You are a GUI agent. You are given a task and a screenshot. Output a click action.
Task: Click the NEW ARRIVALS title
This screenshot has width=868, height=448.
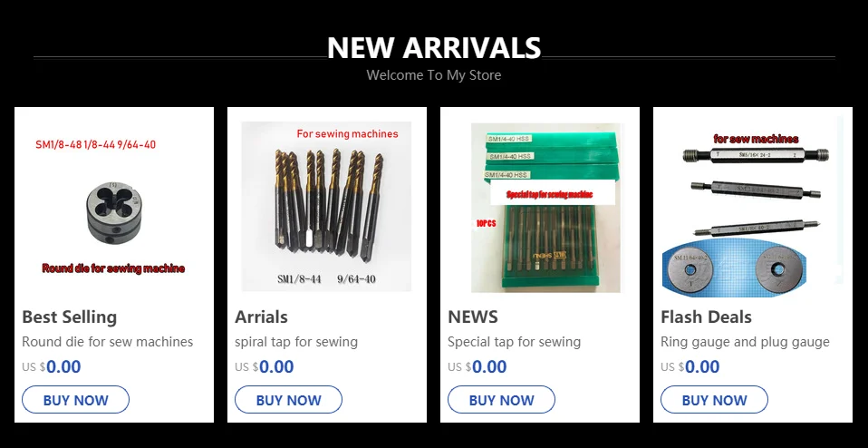pyautogui.click(x=434, y=48)
